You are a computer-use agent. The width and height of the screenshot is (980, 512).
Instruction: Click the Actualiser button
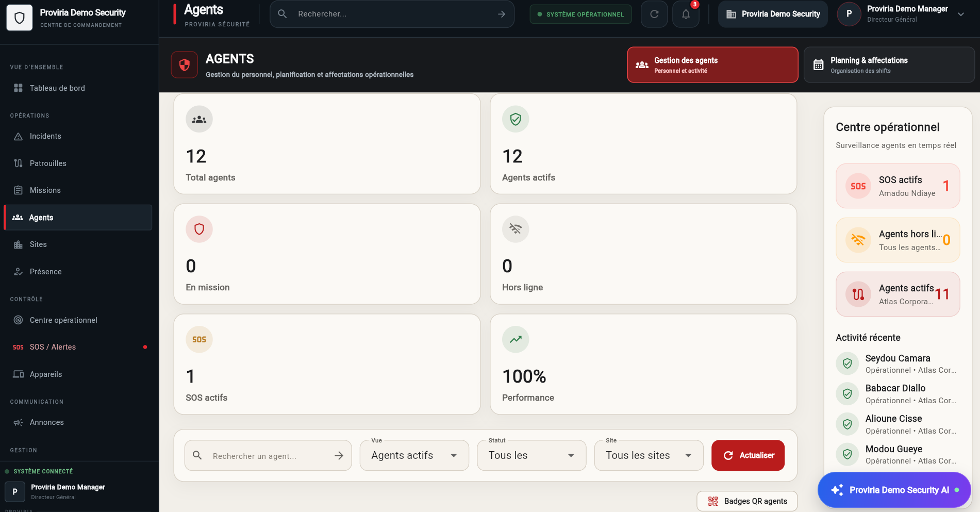pos(748,455)
